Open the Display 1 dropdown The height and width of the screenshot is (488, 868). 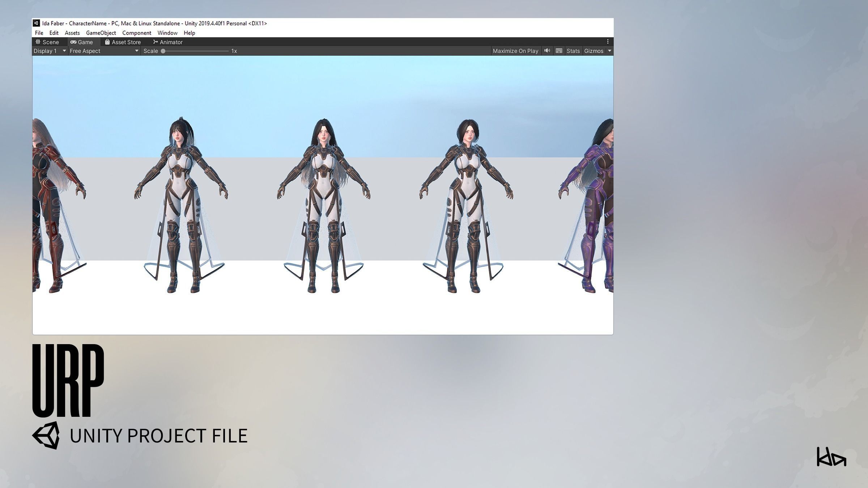coord(50,51)
